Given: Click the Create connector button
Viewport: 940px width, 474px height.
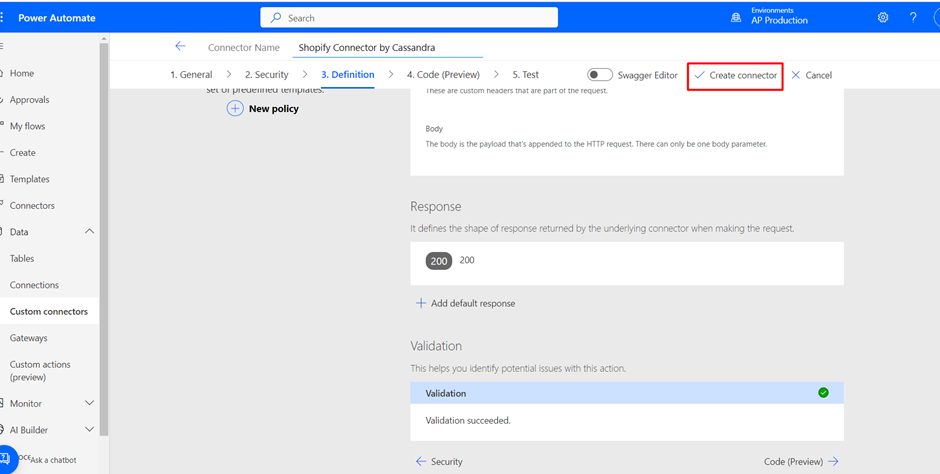Looking at the screenshot, I should [x=735, y=76].
